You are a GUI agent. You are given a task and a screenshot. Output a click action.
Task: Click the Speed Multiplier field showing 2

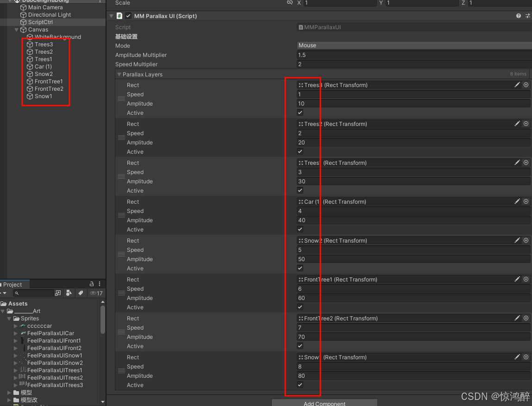pyautogui.click(x=414, y=64)
